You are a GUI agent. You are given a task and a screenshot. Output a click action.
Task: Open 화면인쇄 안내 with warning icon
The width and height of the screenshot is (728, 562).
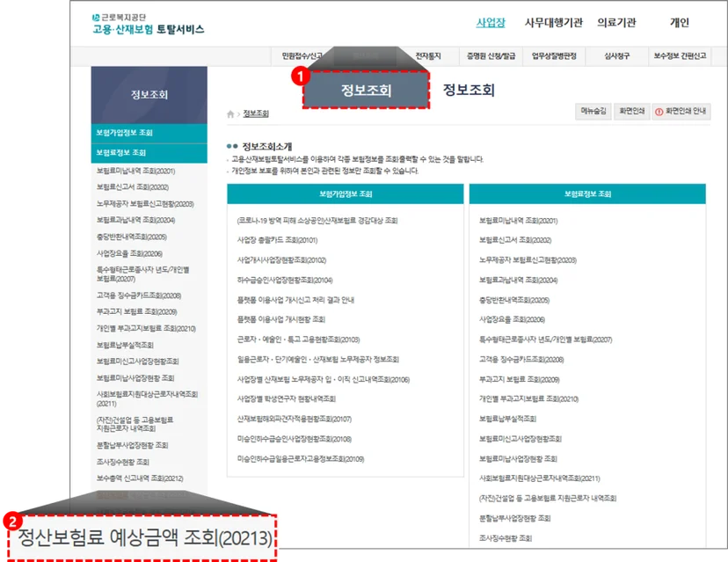[x=681, y=112]
